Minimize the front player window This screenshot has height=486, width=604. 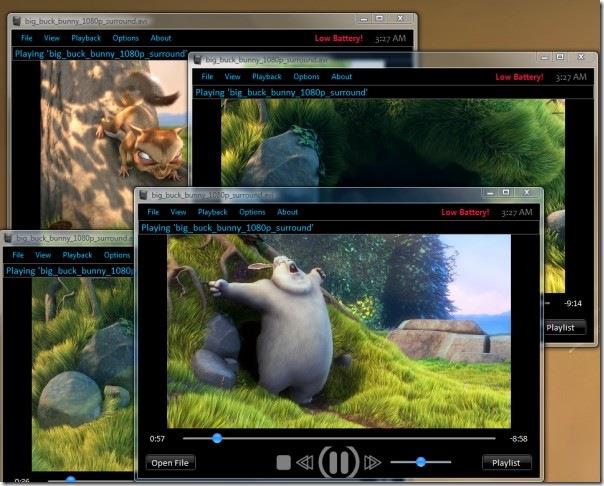[490, 193]
